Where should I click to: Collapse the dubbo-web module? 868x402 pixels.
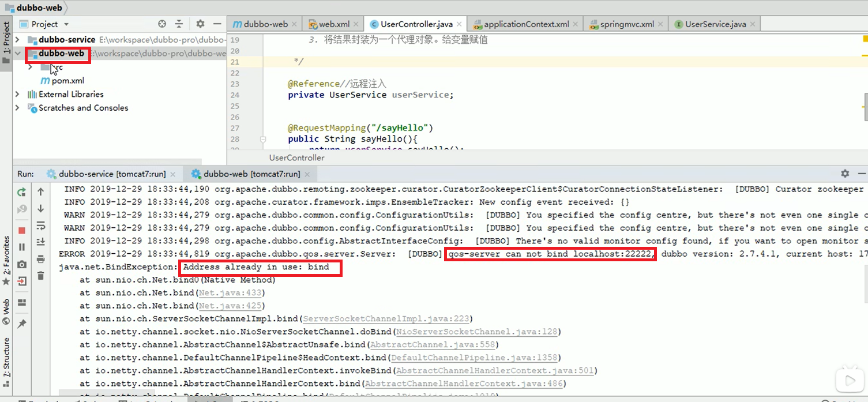pos(18,53)
